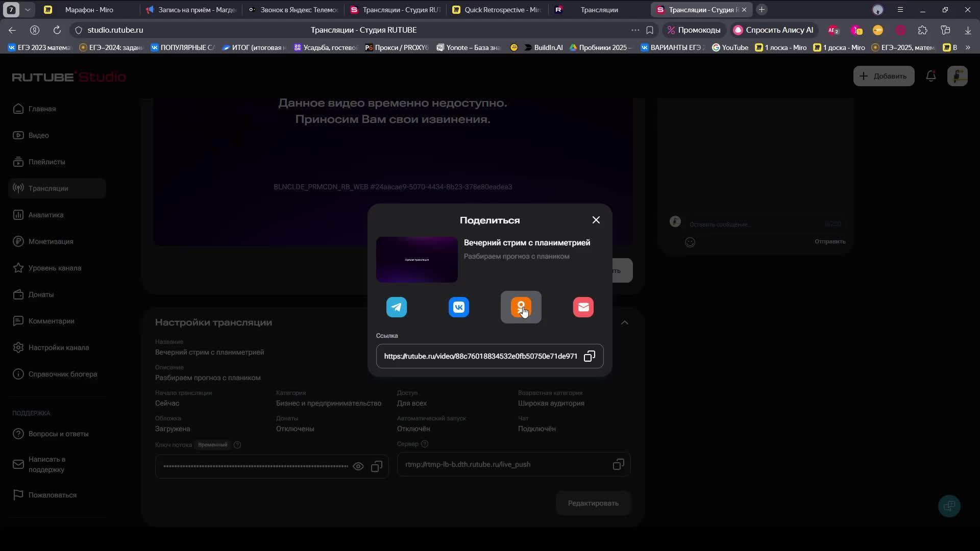Reload the browser page

(x=57, y=30)
